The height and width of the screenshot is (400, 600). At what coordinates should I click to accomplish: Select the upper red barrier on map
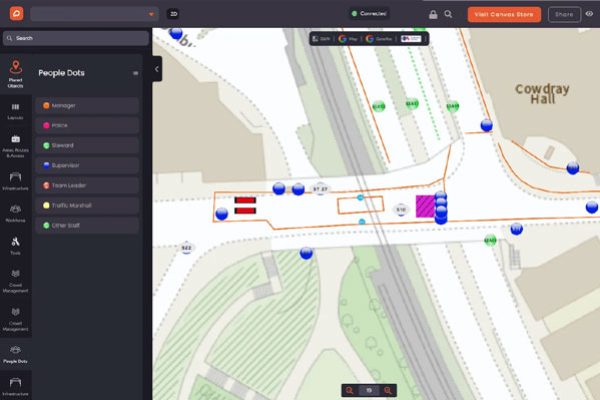click(x=245, y=200)
